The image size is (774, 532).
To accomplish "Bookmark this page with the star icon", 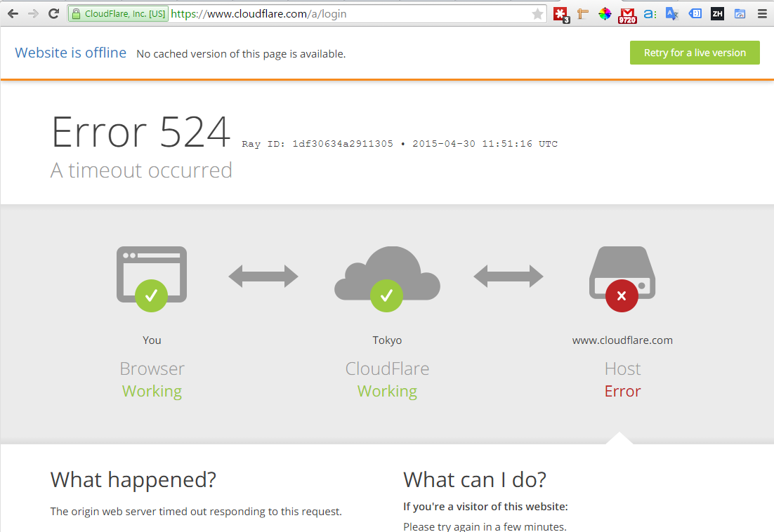I will [537, 14].
